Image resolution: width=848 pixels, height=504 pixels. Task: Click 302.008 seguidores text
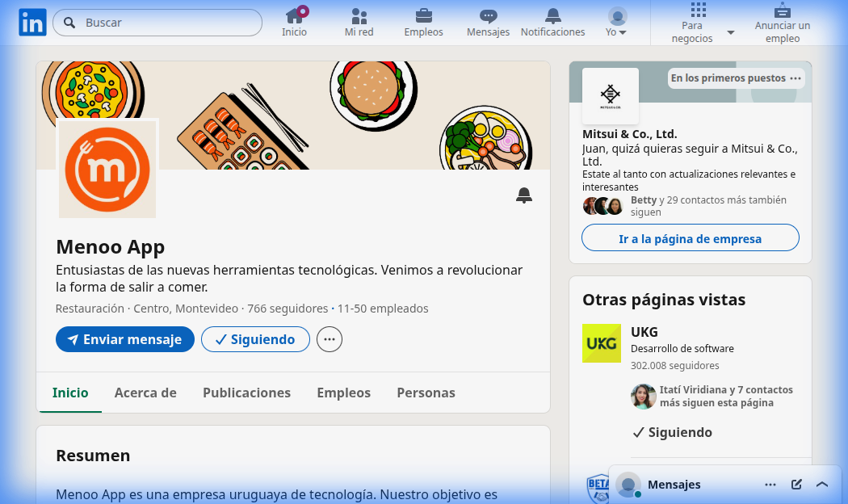tap(675, 366)
